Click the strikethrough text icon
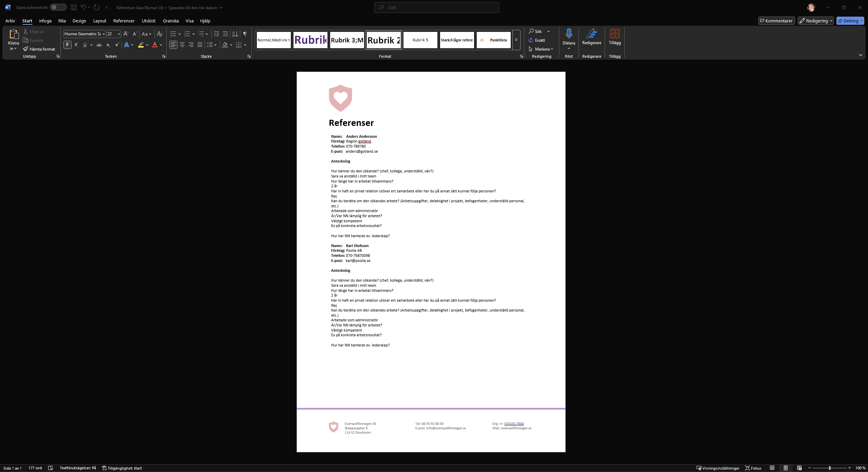 pyautogui.click(x=99, y=45)
